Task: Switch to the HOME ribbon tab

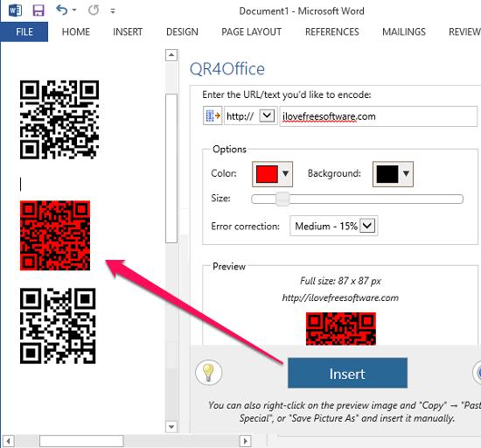Action: (x=76, y=31)
